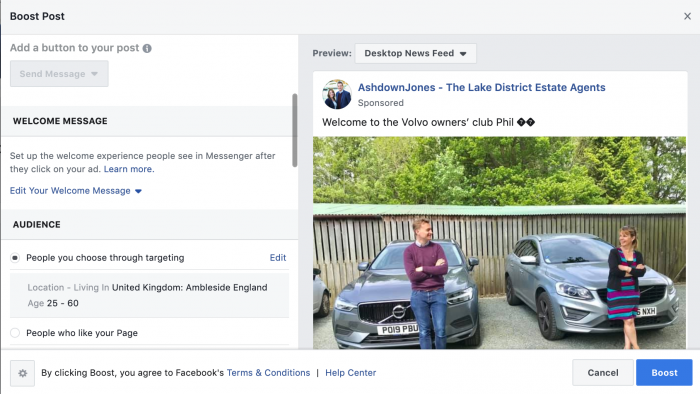700x394 pixels.
Task: Open Terms & Conditions link
Action: (268, 373)
